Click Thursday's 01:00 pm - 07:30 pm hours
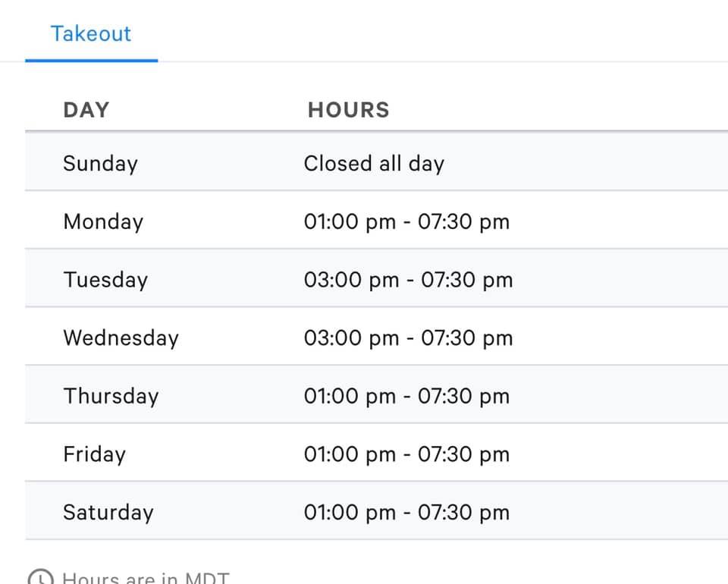 [406, 397]
